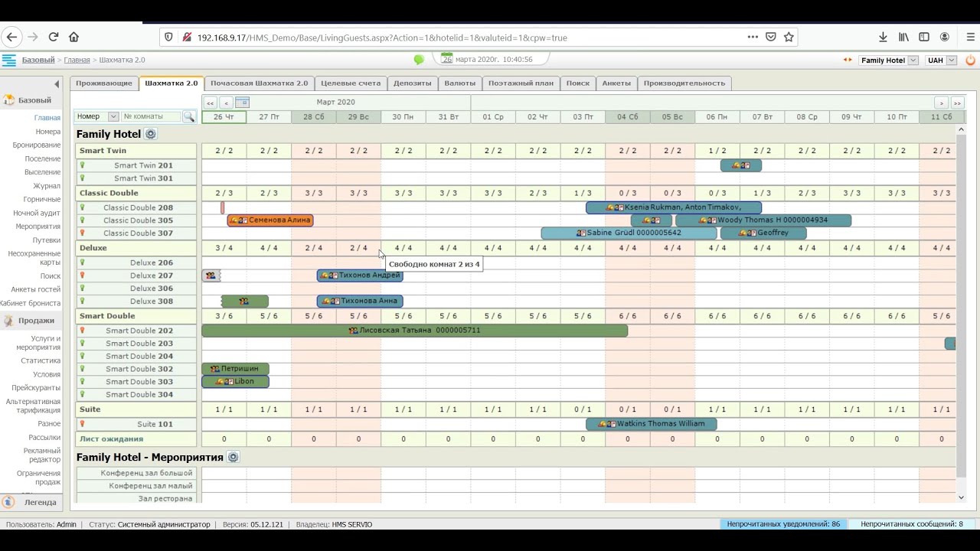Click the Save to Pocket icon
The image size is (980, 551).
pyautogui.click(x=771, y=37)
